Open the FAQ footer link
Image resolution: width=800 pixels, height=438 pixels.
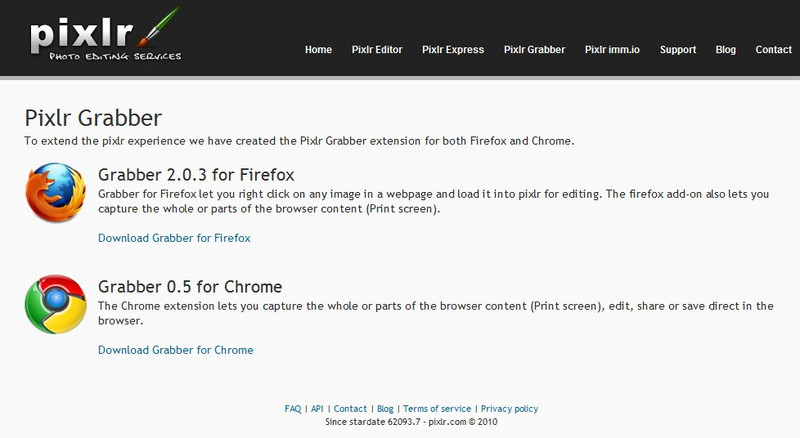(x=293, y=408)
